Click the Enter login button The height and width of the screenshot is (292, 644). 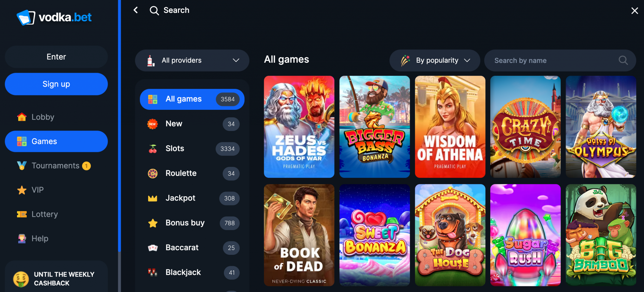pyautogui.click(x=56, y=57)
